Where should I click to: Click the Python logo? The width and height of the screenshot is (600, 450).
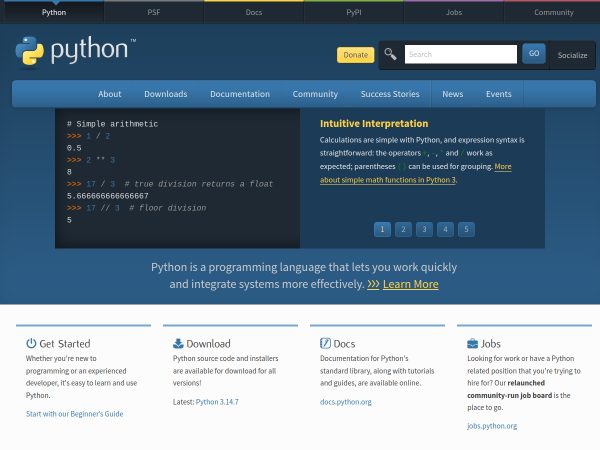click(75, 51)
